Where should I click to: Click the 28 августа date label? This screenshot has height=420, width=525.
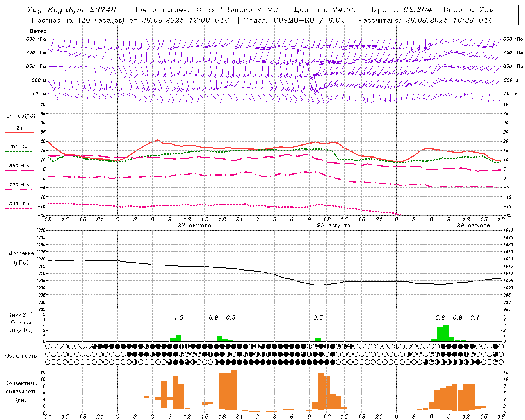coord(334,226)
